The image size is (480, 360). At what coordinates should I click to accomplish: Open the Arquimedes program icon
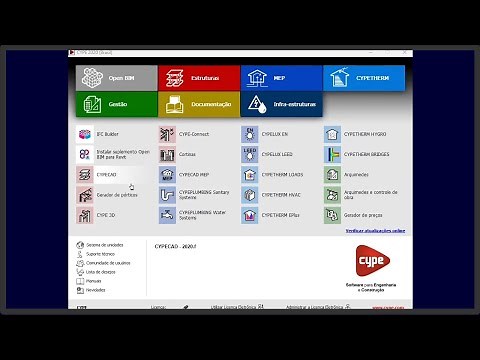[x=332, y=175]
